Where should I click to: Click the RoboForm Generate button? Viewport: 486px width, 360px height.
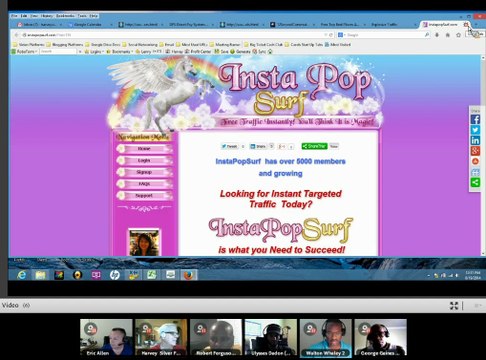click(240, 51)
